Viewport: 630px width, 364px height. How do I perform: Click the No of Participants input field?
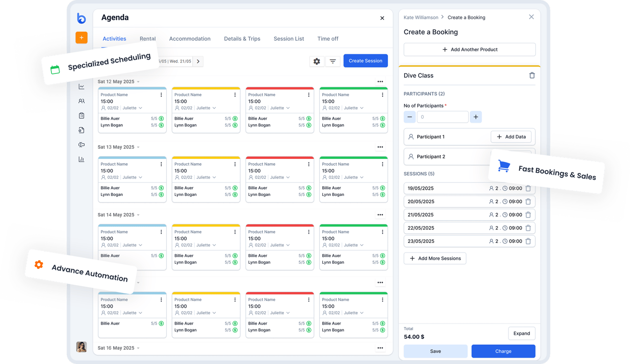click(x=442, y=117)
